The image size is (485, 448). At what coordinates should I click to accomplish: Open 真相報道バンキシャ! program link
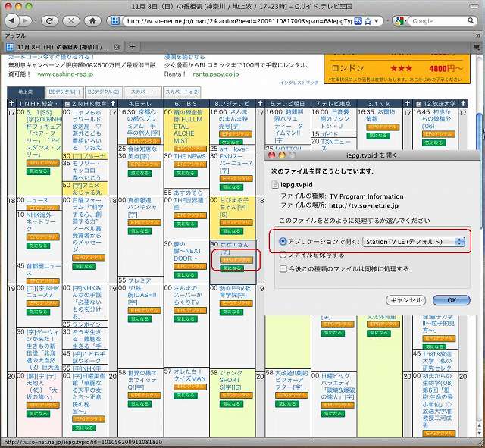(x=143, y=207)
